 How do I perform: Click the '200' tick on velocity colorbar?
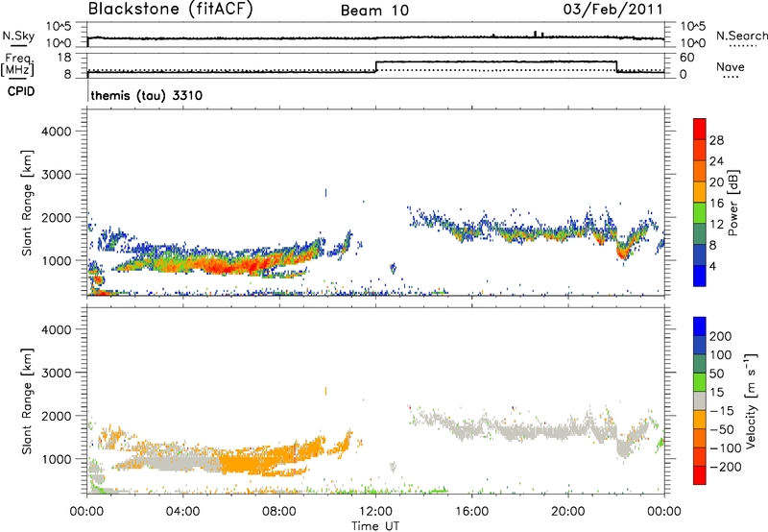pyautogui.click(x=721, y=336)
